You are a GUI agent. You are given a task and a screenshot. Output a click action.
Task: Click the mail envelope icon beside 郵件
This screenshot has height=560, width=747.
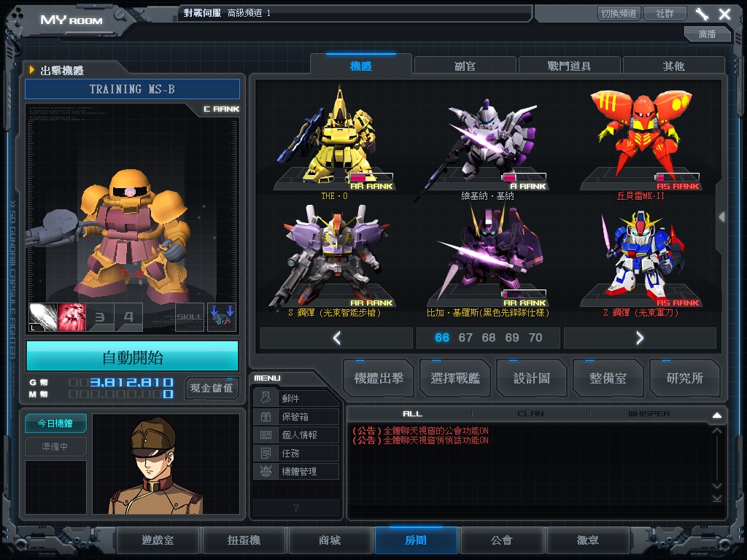[x=266, y=397]
